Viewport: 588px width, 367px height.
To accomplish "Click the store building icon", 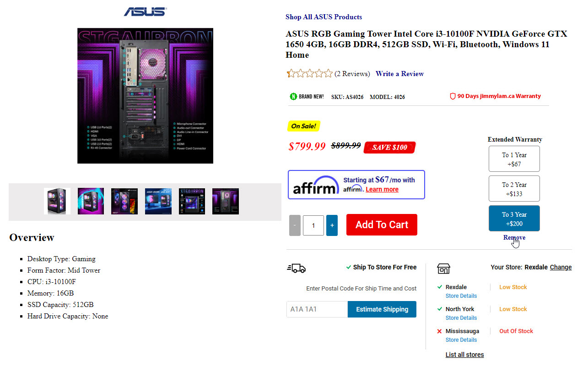I will (x=443, y=268).
